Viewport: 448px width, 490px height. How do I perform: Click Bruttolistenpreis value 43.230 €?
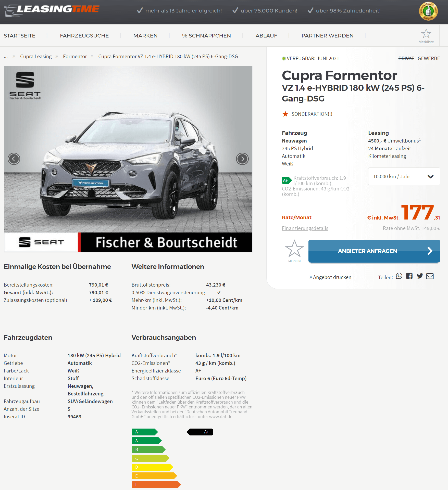216,285
